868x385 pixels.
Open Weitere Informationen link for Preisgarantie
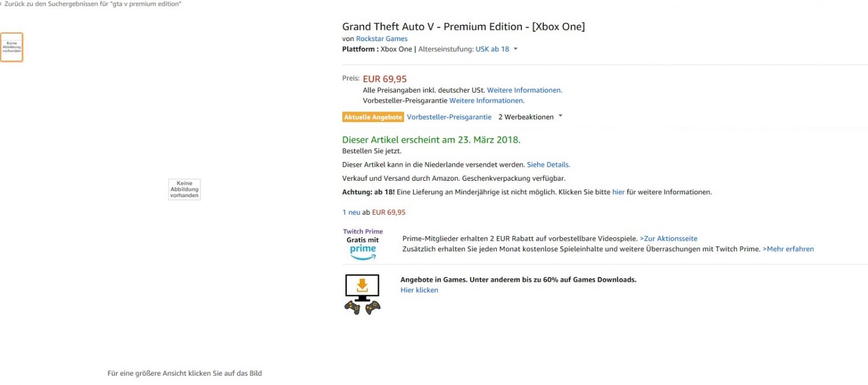(x=486, y=100)
